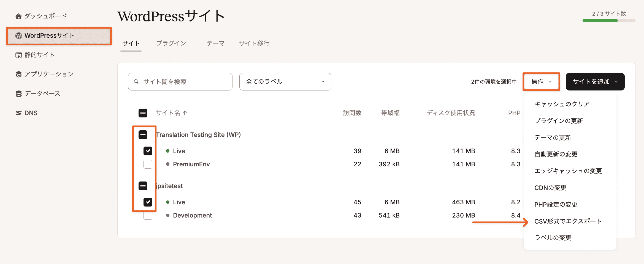Click the dashboard home icon

[18, 16]
